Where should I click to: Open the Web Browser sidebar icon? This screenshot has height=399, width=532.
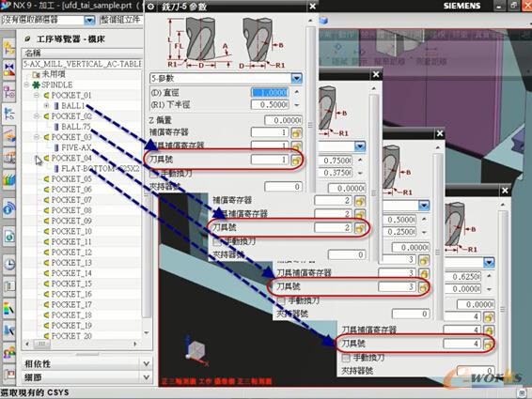coord(8,236)
